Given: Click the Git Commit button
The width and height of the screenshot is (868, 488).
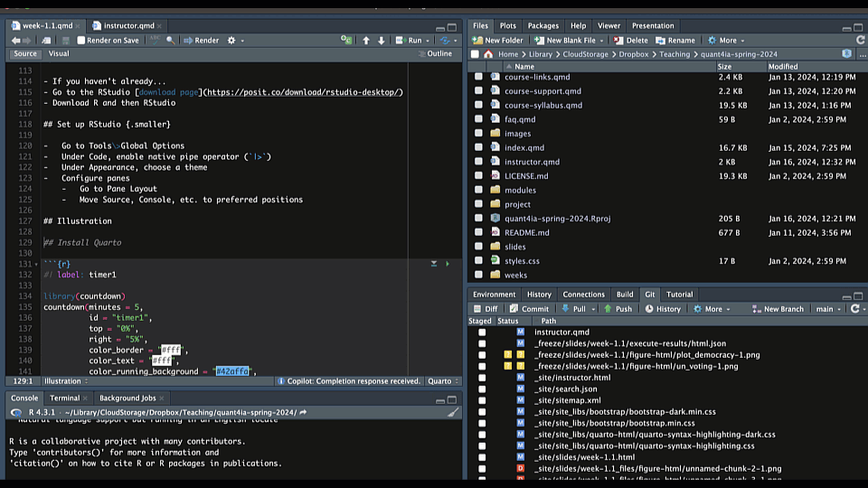Looking at the screenshot, I should click(x=529, y=309).
